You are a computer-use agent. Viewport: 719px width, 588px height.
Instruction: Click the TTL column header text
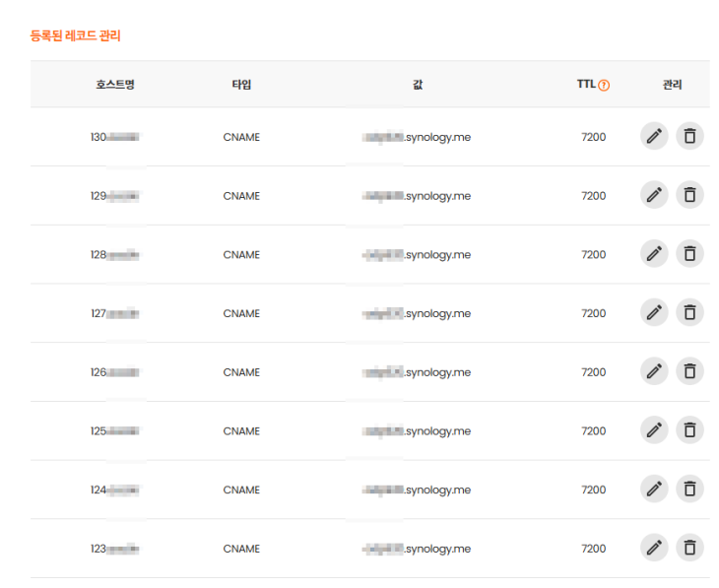click(586, 85)
